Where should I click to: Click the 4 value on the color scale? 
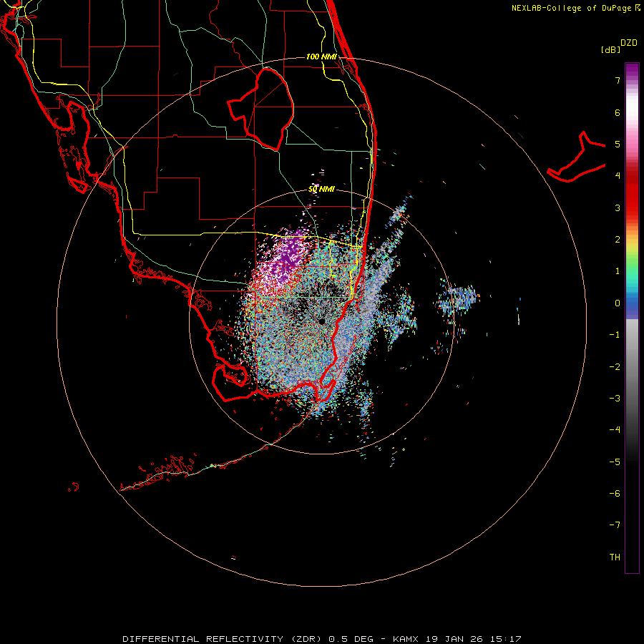pyautogui.click(x=618, y=176)
